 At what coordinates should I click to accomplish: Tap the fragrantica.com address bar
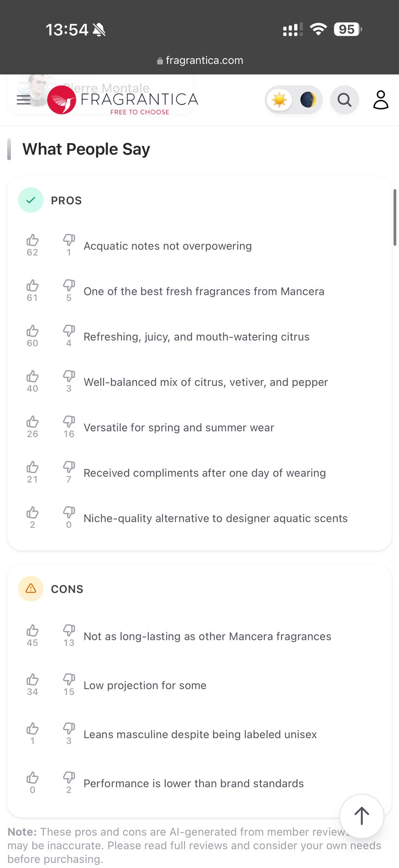200,61
